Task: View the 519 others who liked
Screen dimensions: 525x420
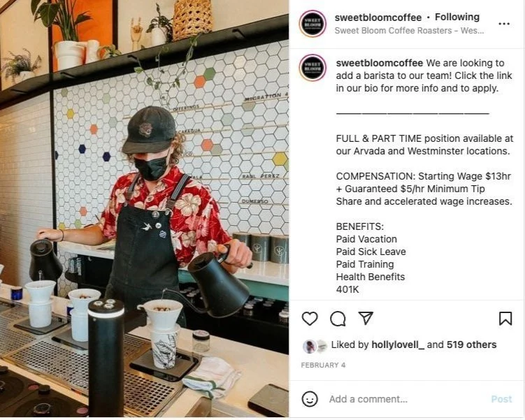Action: point(471,345)
